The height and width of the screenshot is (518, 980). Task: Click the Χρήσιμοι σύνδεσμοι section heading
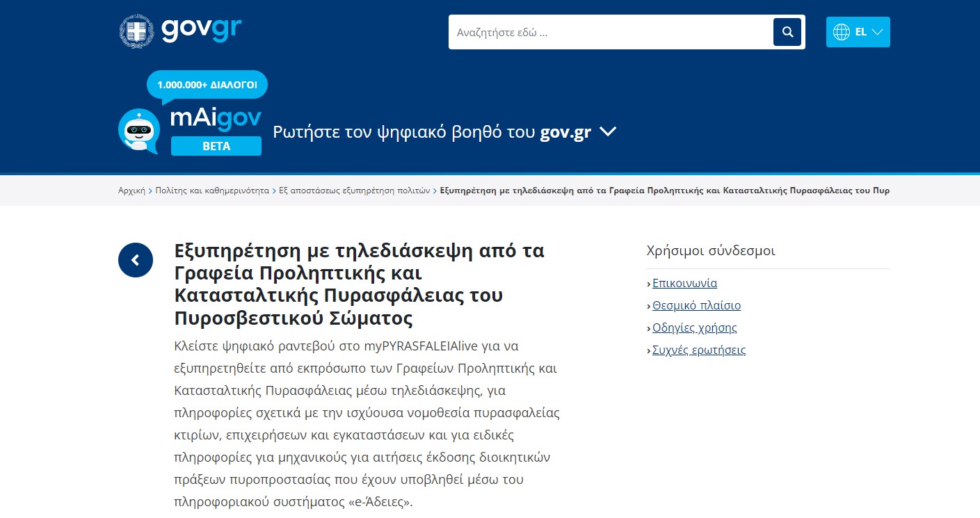tap(712, 250)
